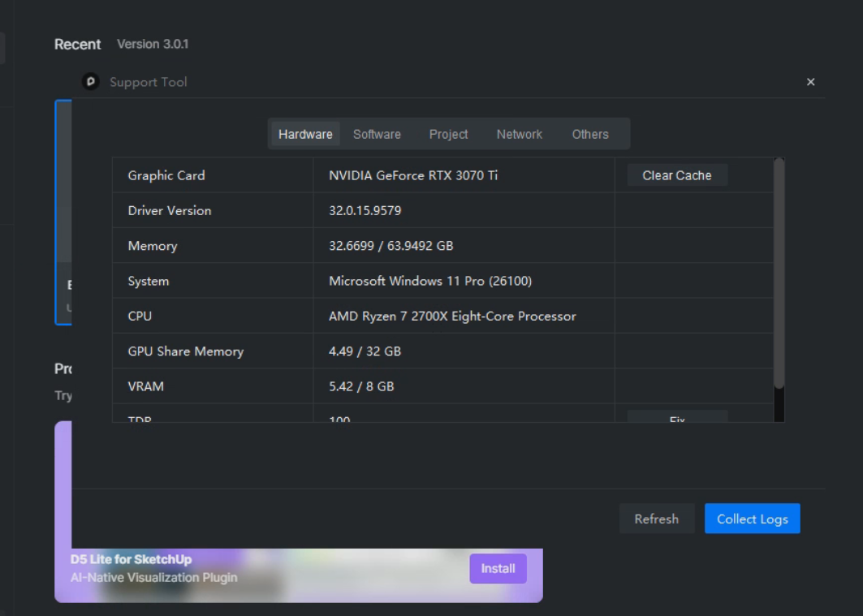Viewport: 863px width, 616px height.
Task: Close the Support Tool dialog
Action: click(810, 82)
